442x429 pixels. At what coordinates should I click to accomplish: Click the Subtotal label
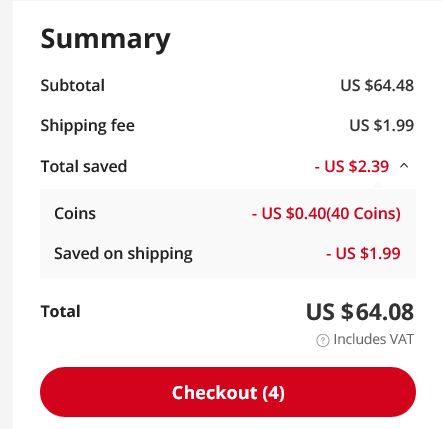73,85
